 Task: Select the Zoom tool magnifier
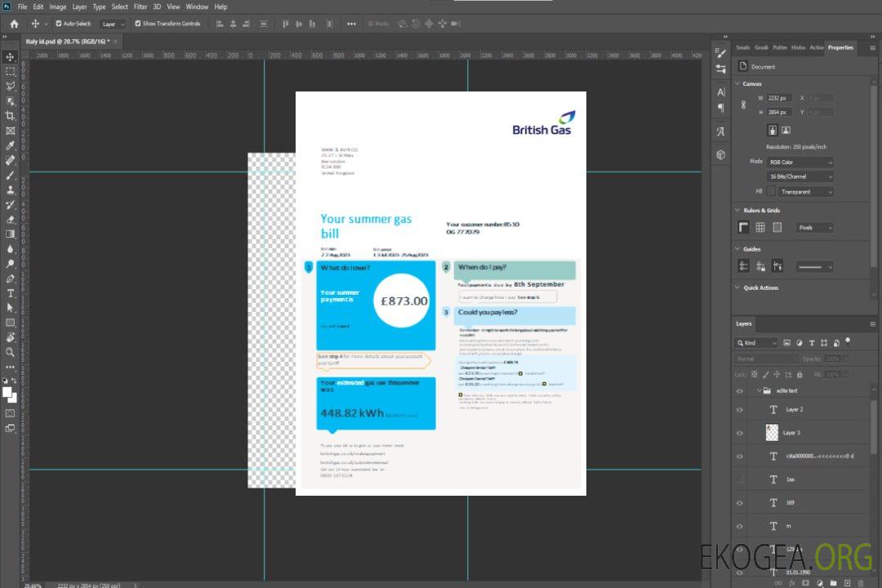tap(11, 352)
